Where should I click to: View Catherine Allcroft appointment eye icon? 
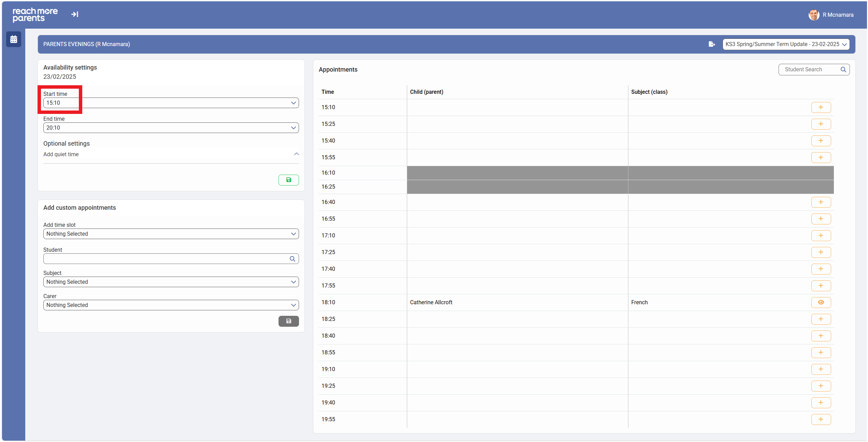tap(821, 303)
